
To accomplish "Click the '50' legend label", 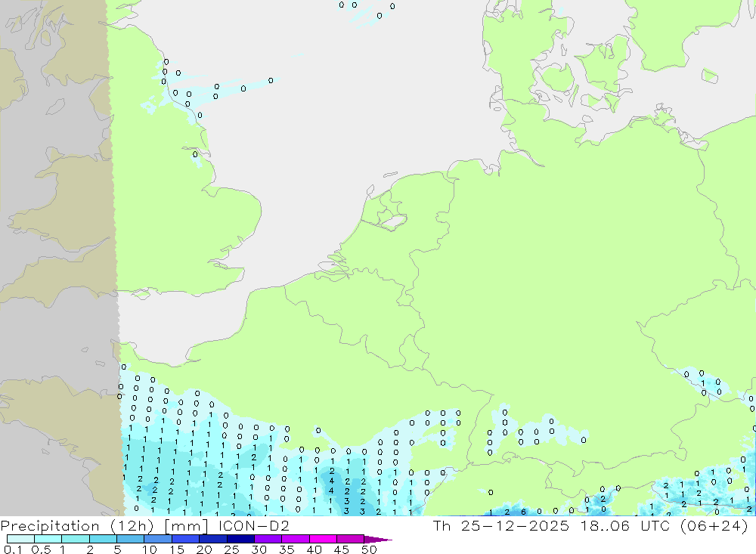I will click(369, 549).
